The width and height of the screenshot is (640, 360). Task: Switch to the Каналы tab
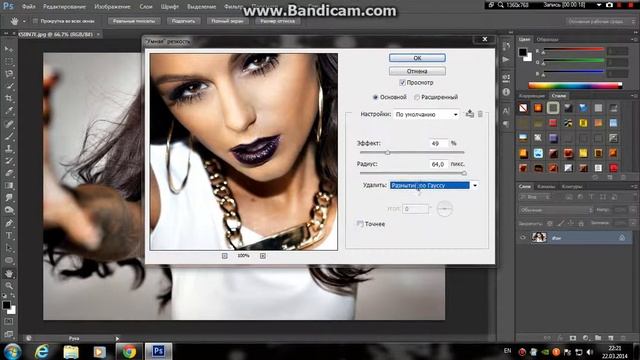(546, 187)
